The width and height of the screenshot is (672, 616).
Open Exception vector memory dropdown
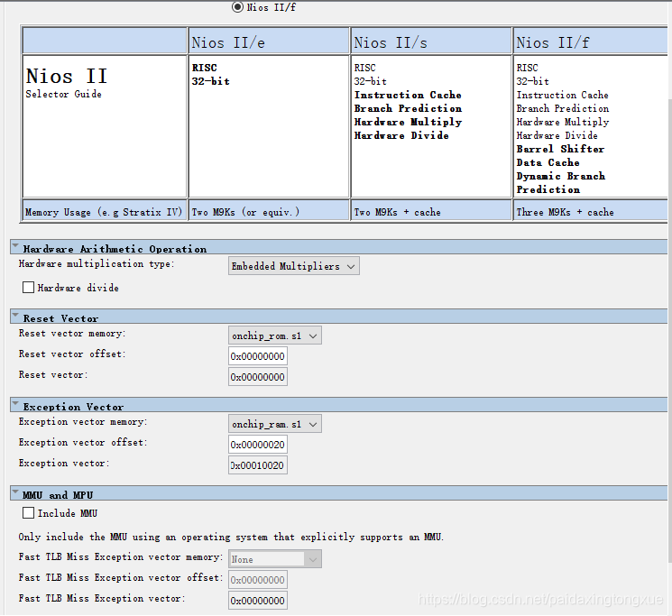pyautogui.click(x=275, y=424)
